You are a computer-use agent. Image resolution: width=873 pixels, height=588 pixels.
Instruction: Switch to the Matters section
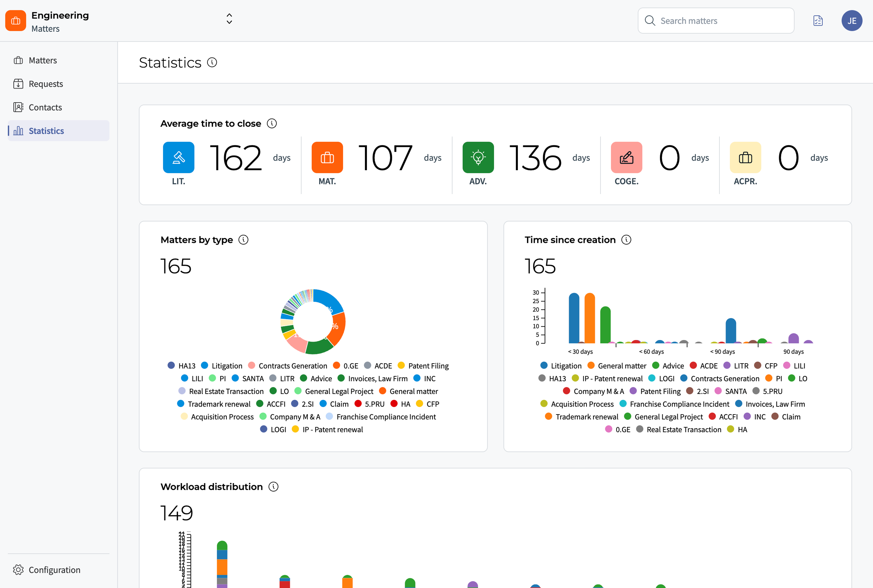point(42,60)
